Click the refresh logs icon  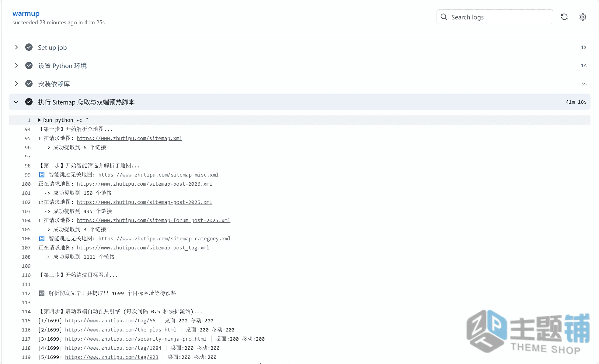tap(564, 17)
